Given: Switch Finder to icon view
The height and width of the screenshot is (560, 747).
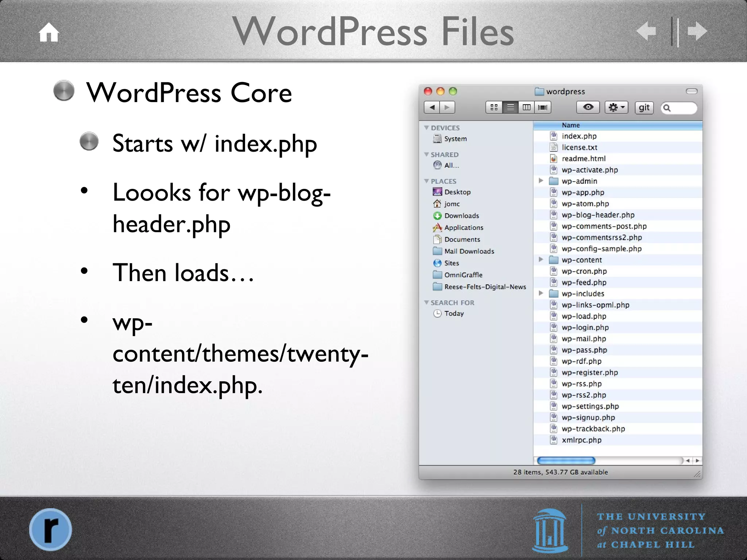Looking at the screenshot, I should pos(494,107).
